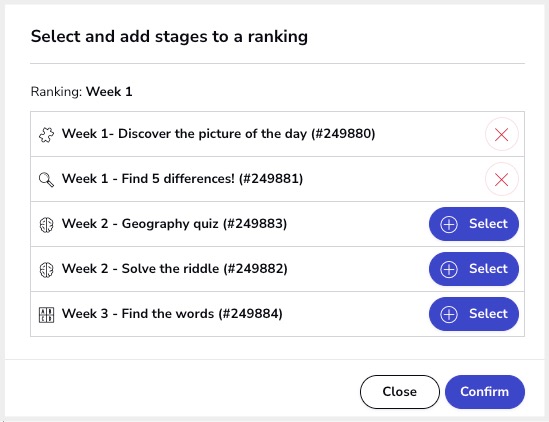Select the Week 2 Solve the riddle stage
549x422 pixels.
474,269
